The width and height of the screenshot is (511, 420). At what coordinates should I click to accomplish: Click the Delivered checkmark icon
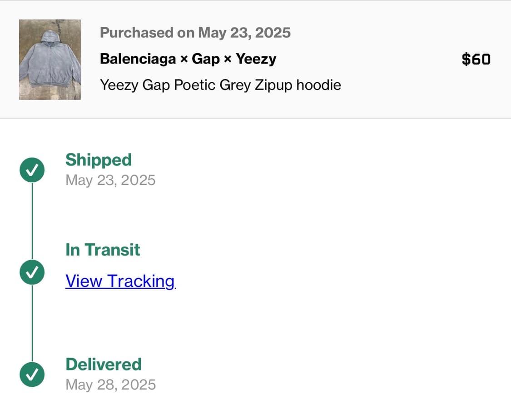pyautogui.click(x=32, y=375)
